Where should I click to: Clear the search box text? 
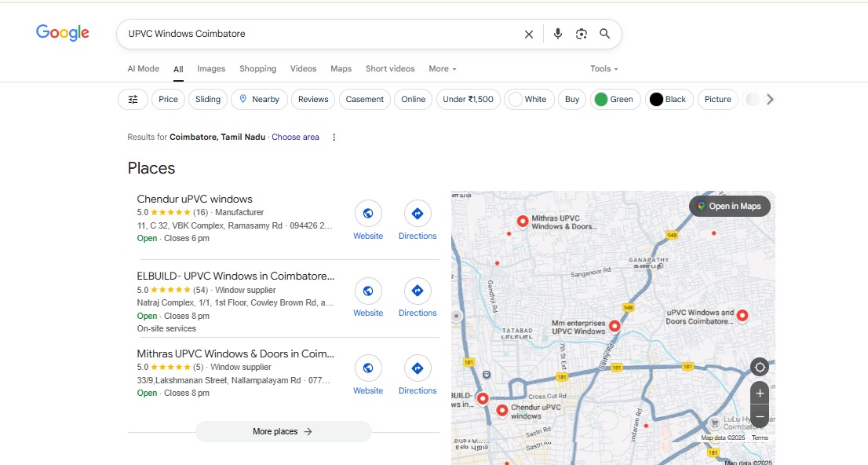point(529,34)
